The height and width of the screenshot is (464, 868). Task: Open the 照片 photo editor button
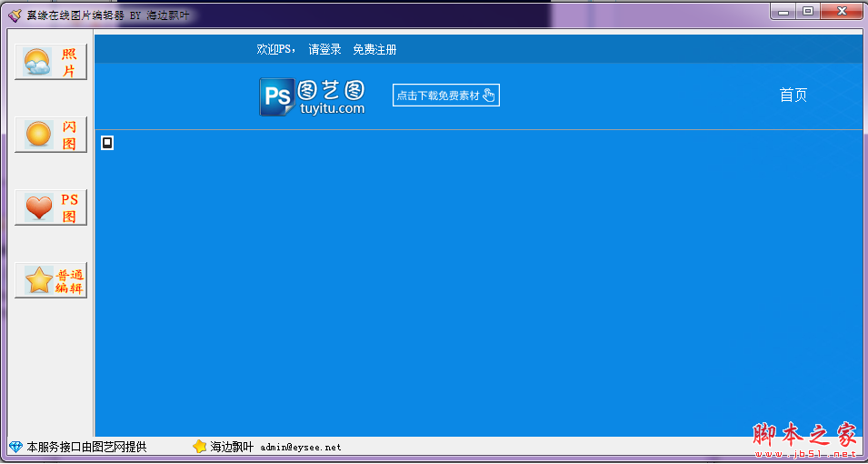click(51, 62)
